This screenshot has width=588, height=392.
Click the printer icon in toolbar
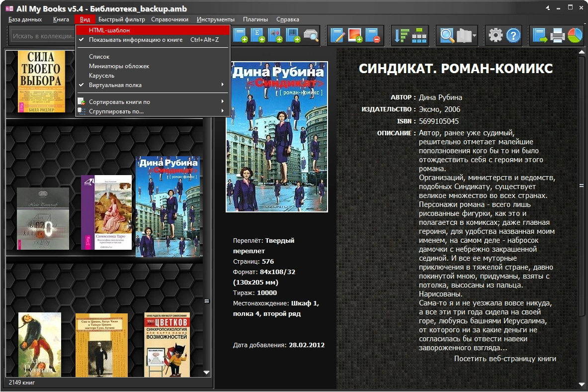(x=557, y=35)
